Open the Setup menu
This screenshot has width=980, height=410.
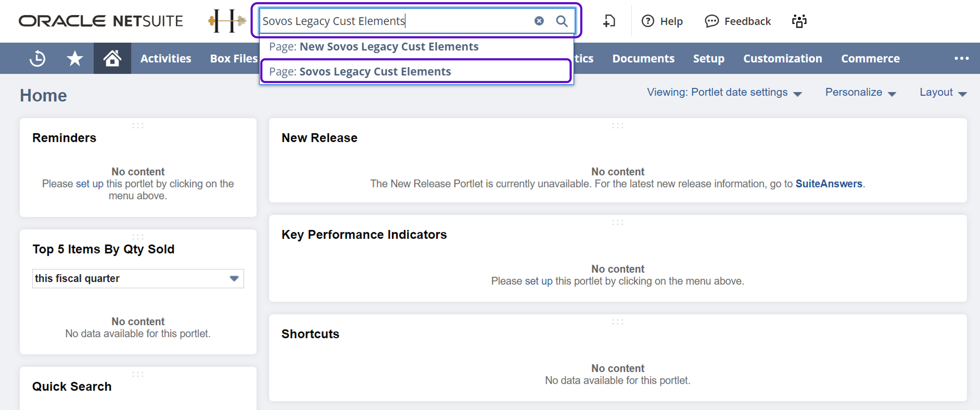coord(708,58)
